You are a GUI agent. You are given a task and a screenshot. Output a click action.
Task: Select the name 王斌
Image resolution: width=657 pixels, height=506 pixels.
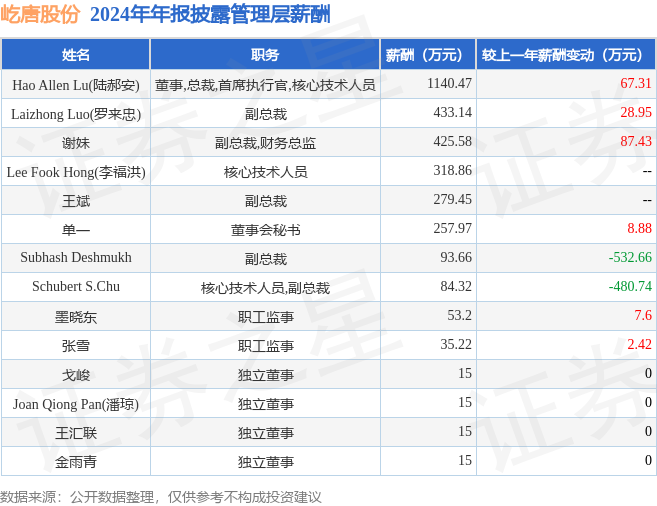point(76,201)
